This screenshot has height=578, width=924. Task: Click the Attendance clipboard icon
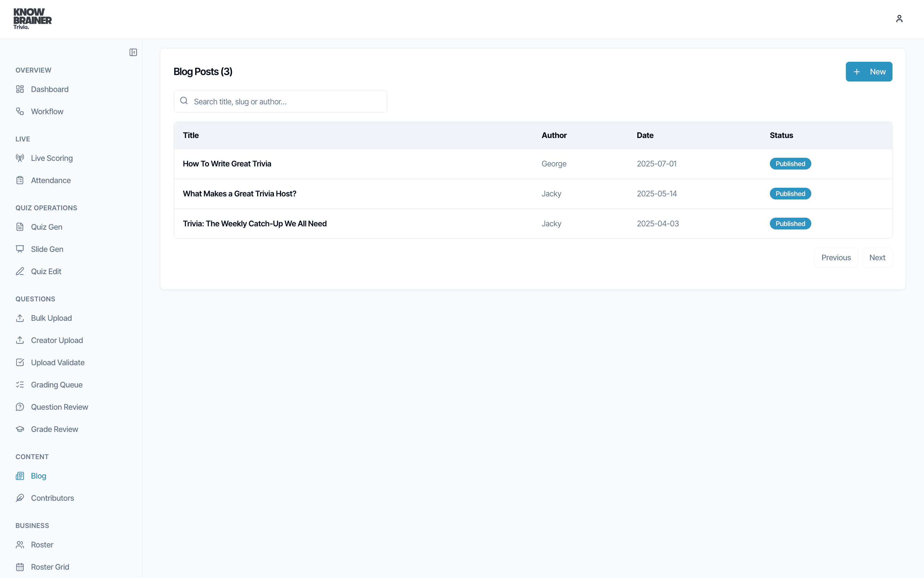[20, 180]
